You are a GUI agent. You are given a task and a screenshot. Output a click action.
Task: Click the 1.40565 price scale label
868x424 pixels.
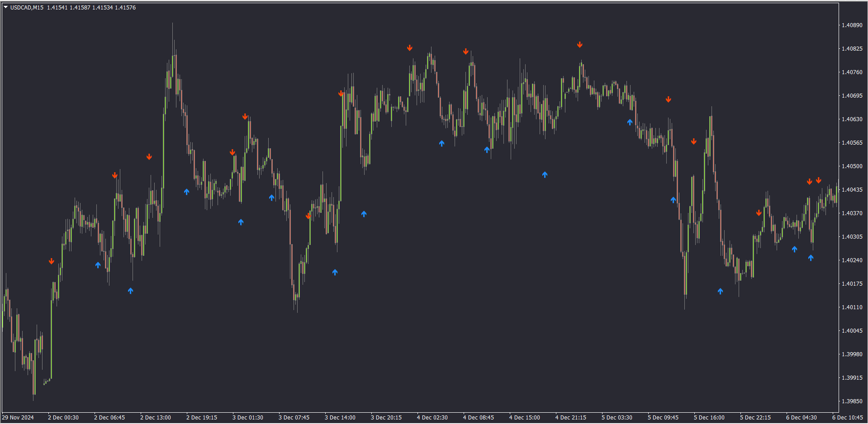852,143
